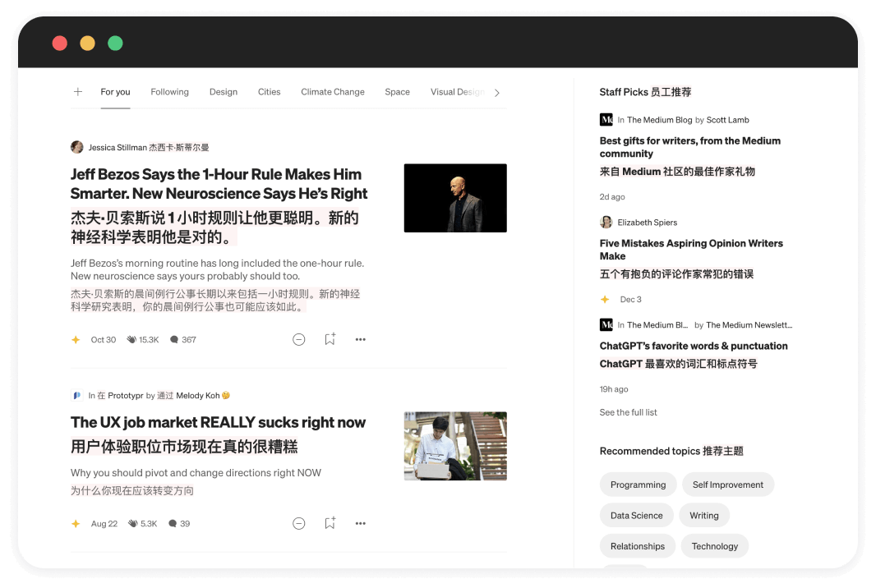The width and height of the screenshot is (876, 588).
Task: Click Medium logo beside Scott Lamb
Action: pyautogui.click(x=606, y=120)
